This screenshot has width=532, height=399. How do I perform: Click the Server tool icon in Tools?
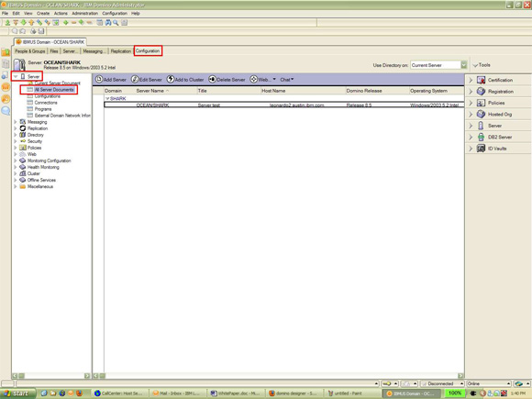point(481,126)
